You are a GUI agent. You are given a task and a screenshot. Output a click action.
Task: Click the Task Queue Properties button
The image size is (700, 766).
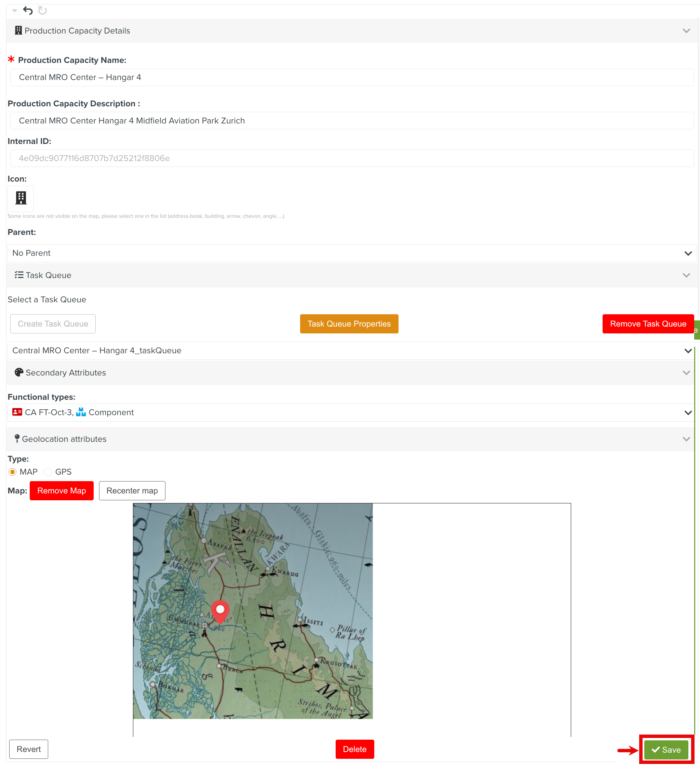[349, 324]
